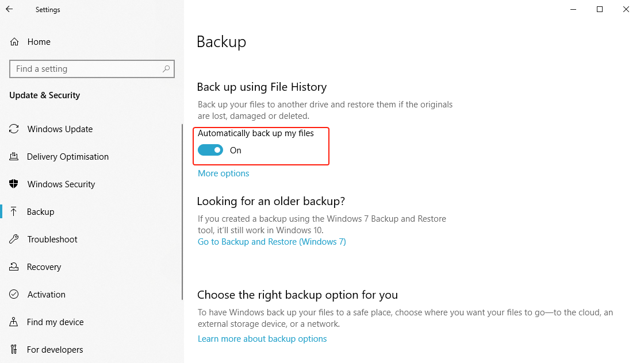Open More options under File History

coord(223,173)
